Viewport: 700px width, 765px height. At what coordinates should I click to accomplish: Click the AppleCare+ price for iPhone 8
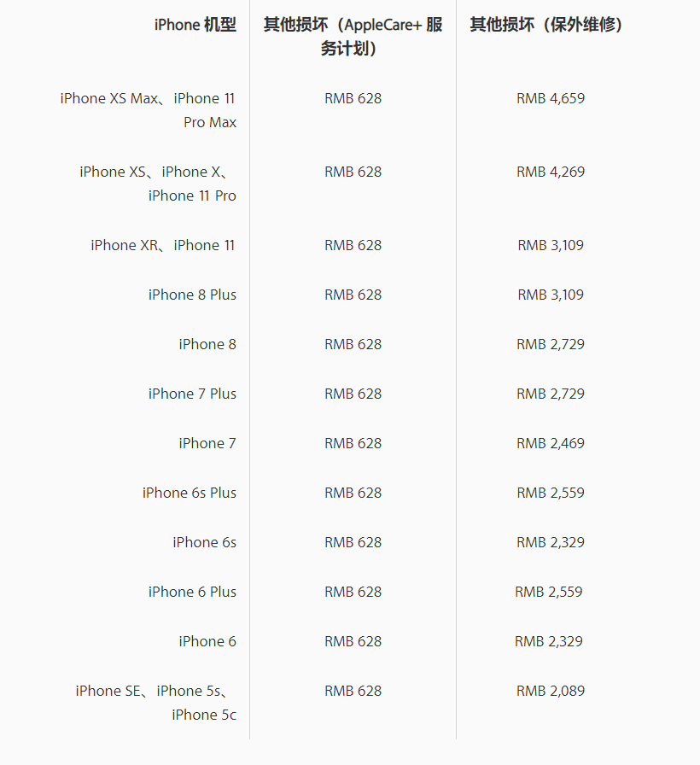(353, 344)
